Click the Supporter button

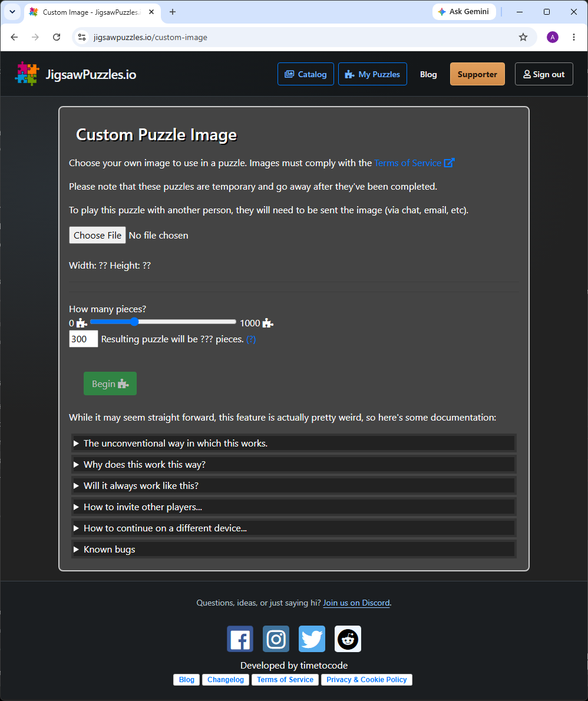478,74
